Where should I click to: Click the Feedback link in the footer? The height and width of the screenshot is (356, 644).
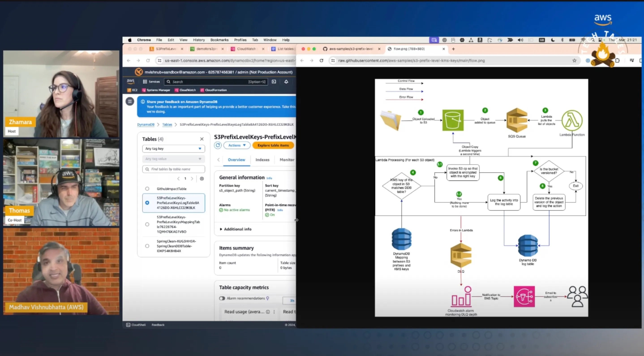click(x=158, y=325)
